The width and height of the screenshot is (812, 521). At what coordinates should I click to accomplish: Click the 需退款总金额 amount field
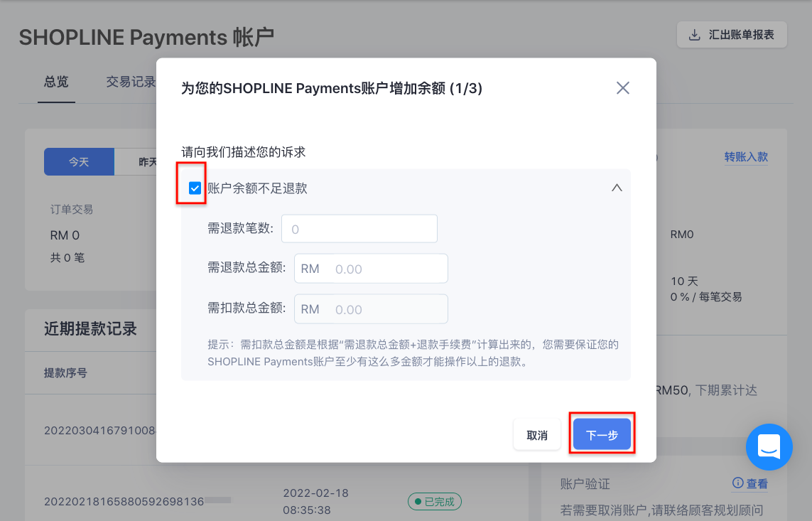(371, 268)
